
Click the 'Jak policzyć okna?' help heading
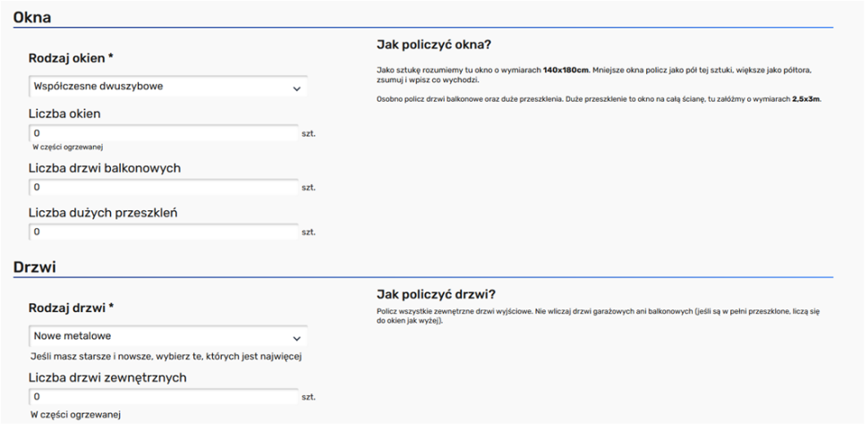[434, 45]
